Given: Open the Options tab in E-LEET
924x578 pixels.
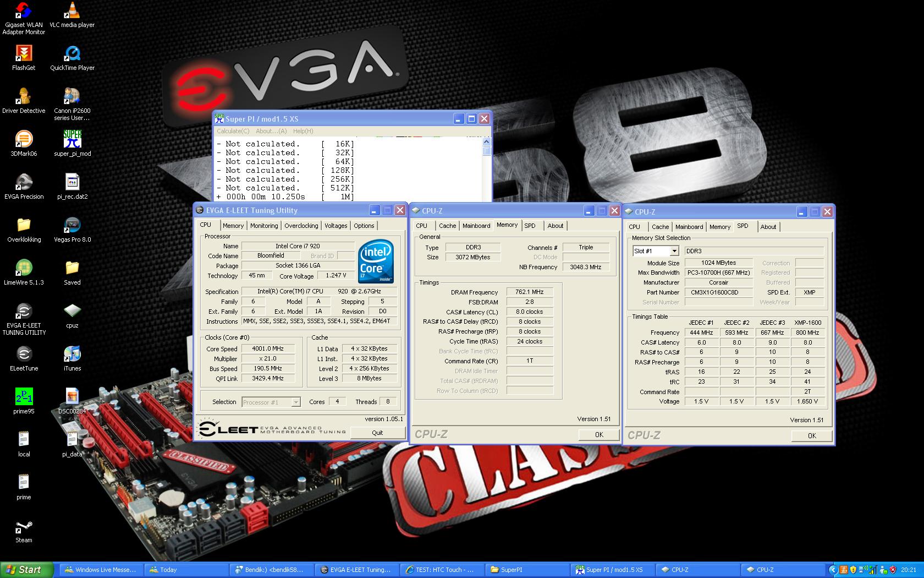Looking at the screenshot, I should (364, 226).
